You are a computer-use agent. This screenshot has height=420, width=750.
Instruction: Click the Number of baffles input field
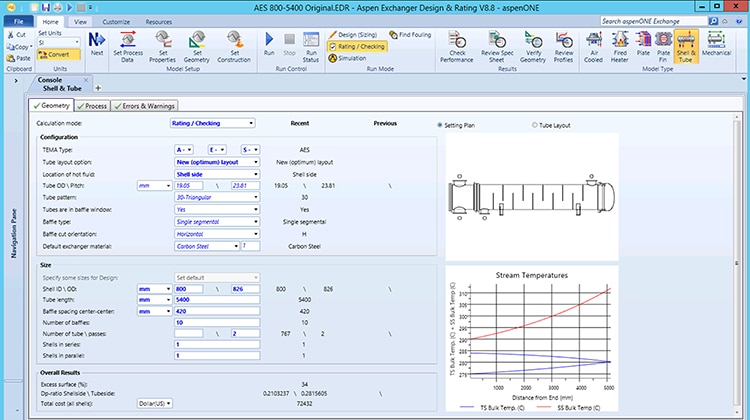click(x=217, y=323)
